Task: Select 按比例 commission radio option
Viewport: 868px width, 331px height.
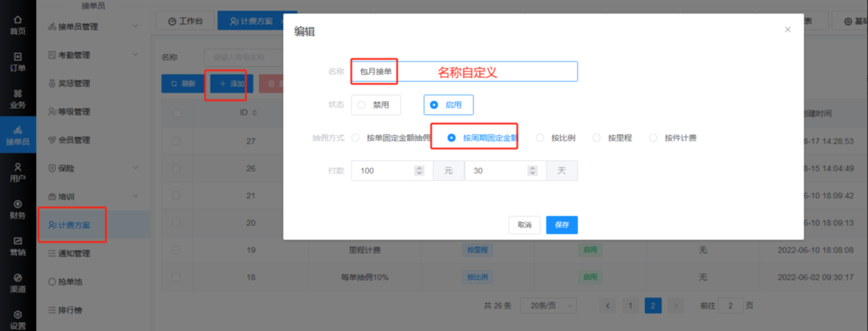Action: pyautogui.click(x=540, y=138)
